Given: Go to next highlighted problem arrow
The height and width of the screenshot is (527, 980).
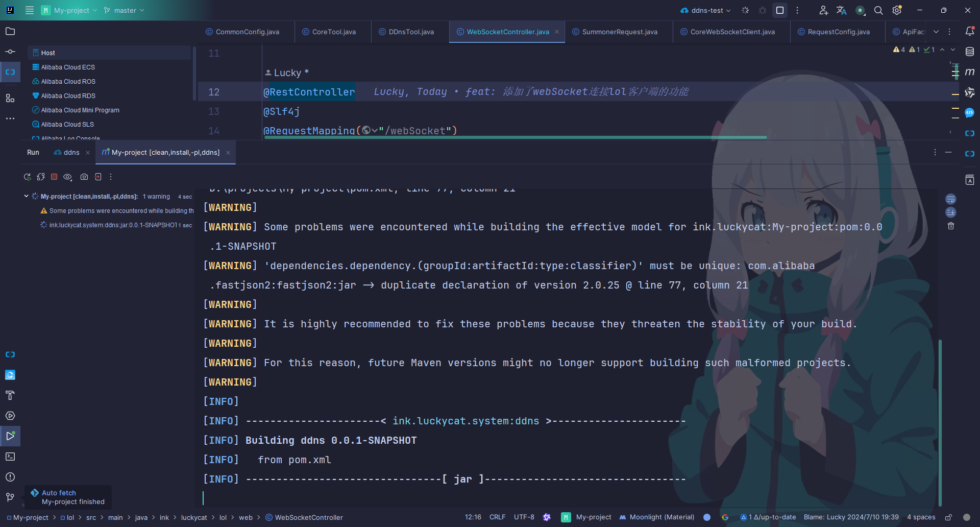Looking at the screenshot, I should click(x=953, y=50).
